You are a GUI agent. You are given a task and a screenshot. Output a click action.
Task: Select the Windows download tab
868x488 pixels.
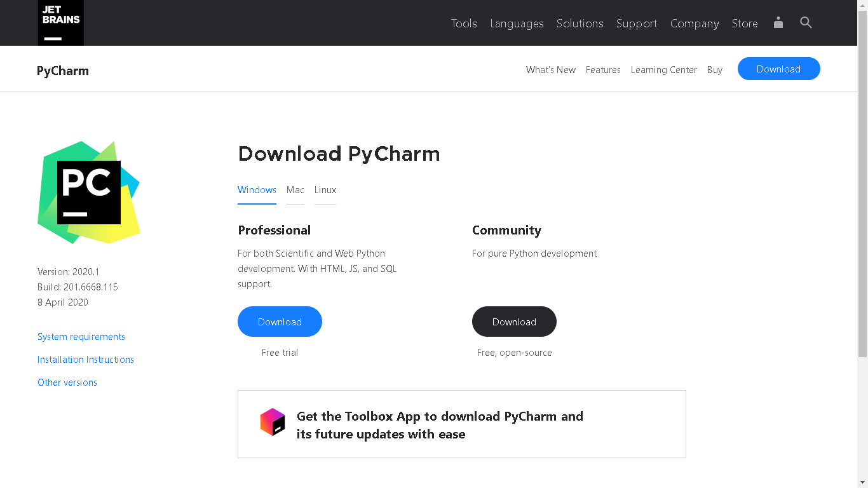click(257, 190)
